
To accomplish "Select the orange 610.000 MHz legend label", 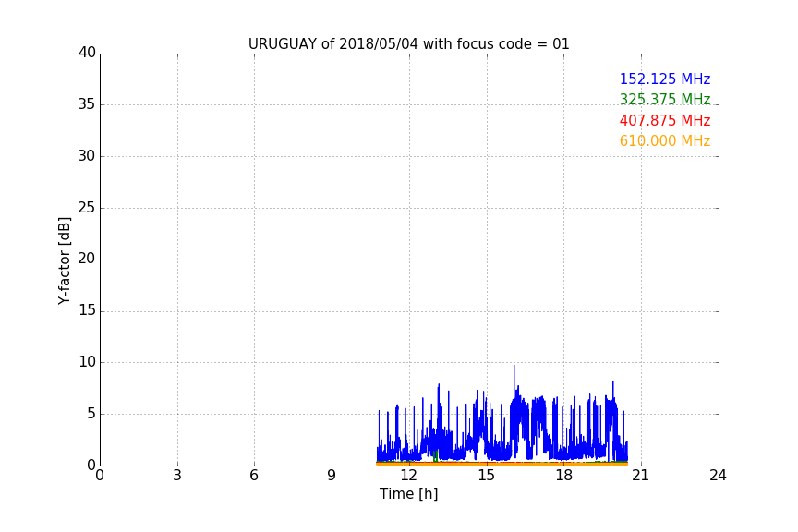I will (x=665, y=140).
